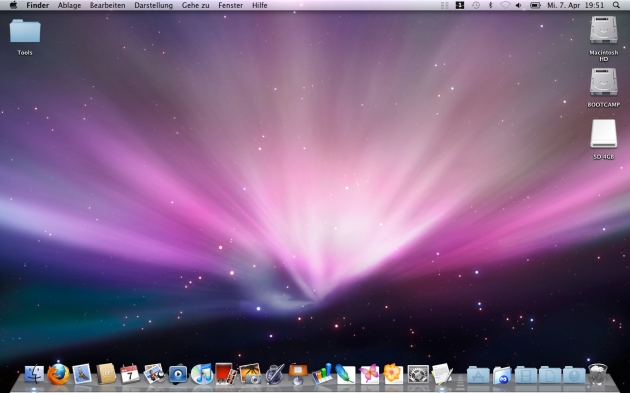Open Photoshop feather icon in Dock
This screenshot has width=630, height=393.
tap(346, 374)
